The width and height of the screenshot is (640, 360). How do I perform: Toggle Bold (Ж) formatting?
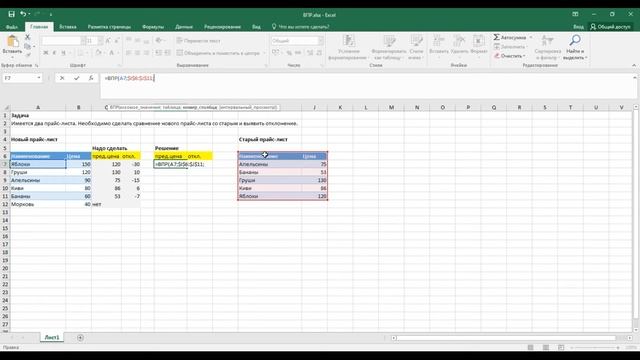click(46, 53)
